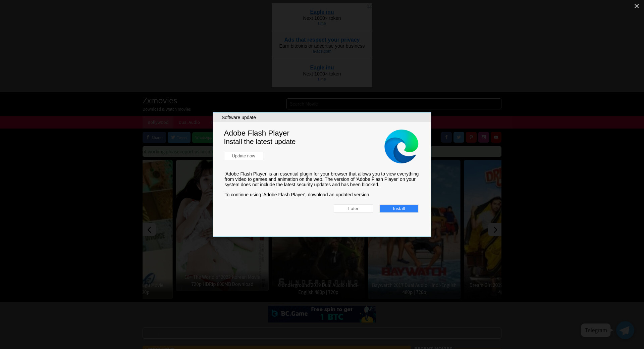Click the Facebook Share button
The image size is (644, 349).
(154, 137)
